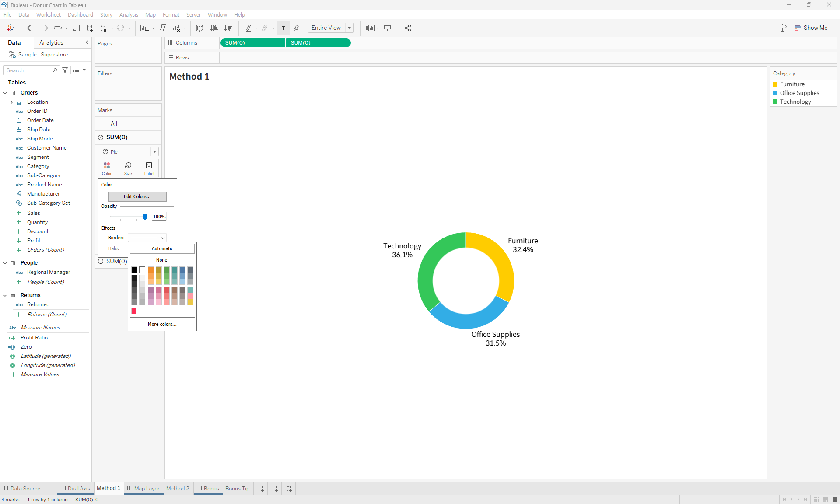Expand the Location field in Orders
The width and height of the screenshot is (840, 504).
[x=12, y=102]
